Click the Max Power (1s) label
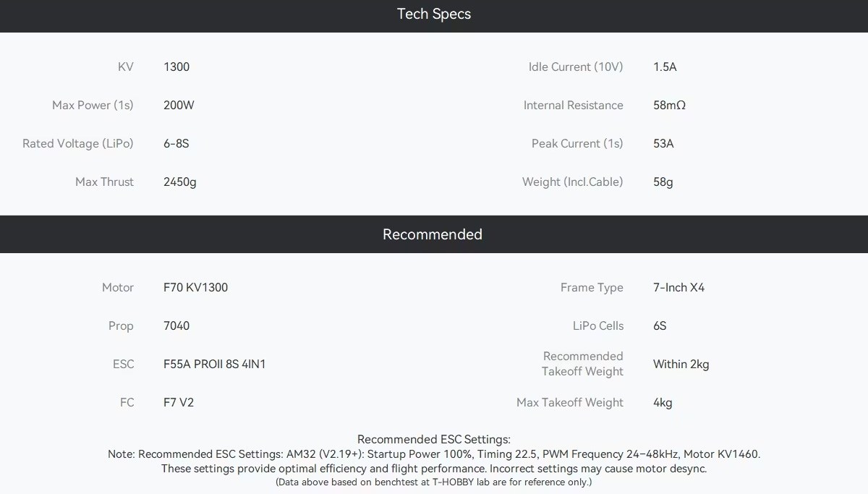This screenshot has width=868, height=494. 93,105
